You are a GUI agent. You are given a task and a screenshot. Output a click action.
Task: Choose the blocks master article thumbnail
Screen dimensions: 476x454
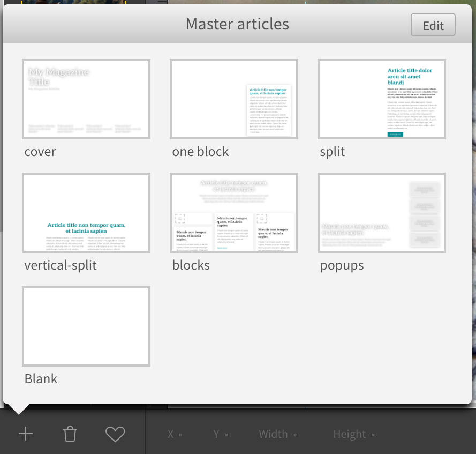234,213
